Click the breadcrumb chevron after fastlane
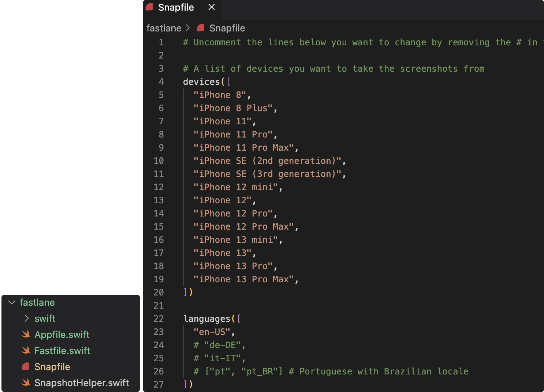Viewport: 544px width, 392px height. tap(188, 28)
